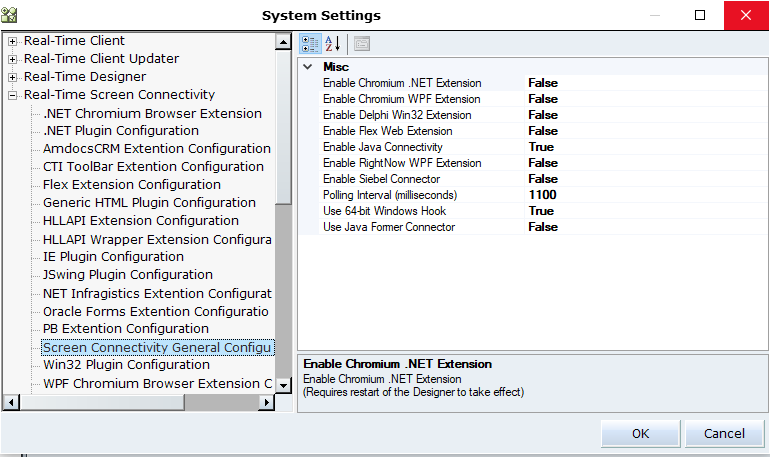Select .NET Chromium Browser Extension item
This screenshot has height=457, width=770.
click(x=152, y=114)
